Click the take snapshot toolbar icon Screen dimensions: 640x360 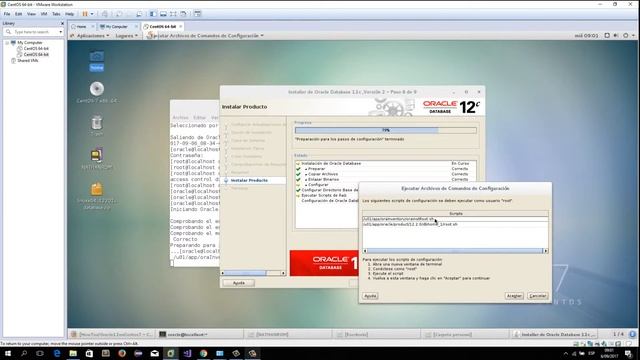click(119, 14)
